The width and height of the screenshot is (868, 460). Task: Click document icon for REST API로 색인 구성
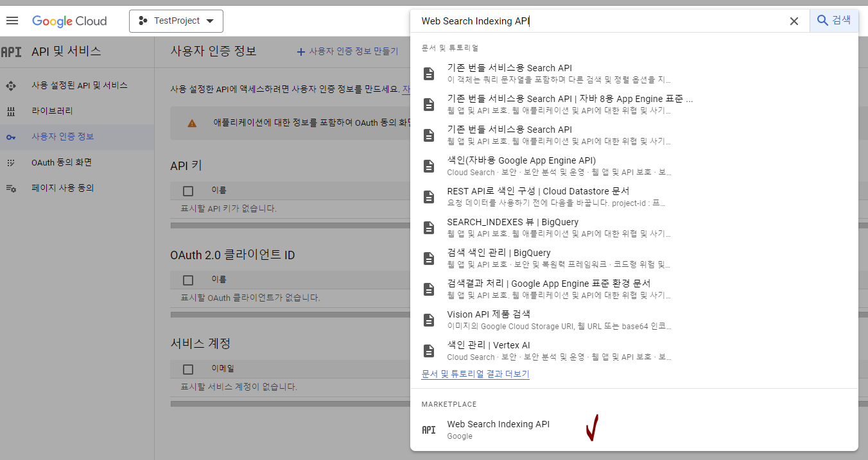click(x=429, y=197)
